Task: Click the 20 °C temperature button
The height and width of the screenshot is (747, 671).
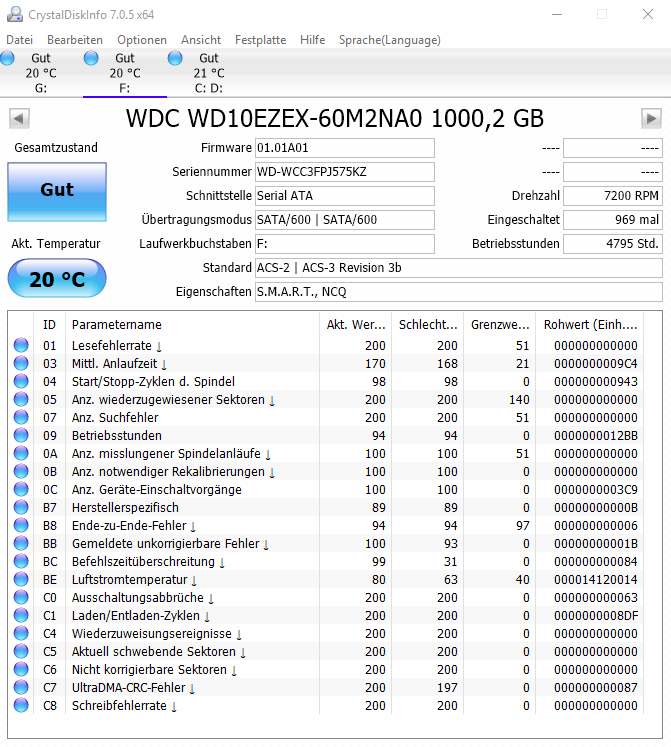Action: 57,278
